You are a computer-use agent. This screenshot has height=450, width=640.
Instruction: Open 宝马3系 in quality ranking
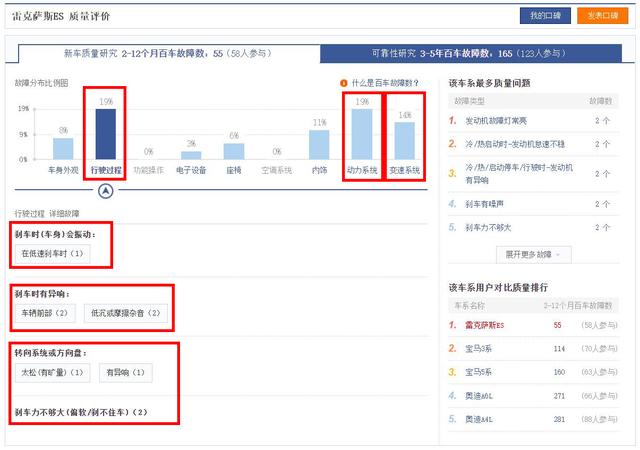pyautogui.click(x=478, y=349)
